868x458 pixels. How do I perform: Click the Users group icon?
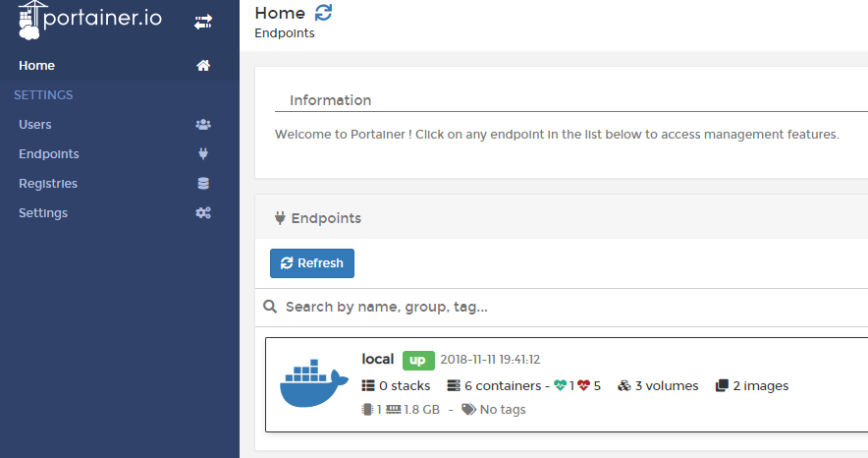tap(203, 125)
